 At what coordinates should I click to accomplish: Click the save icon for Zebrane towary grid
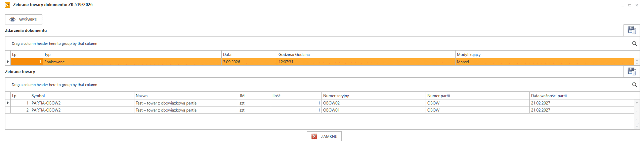632,71
